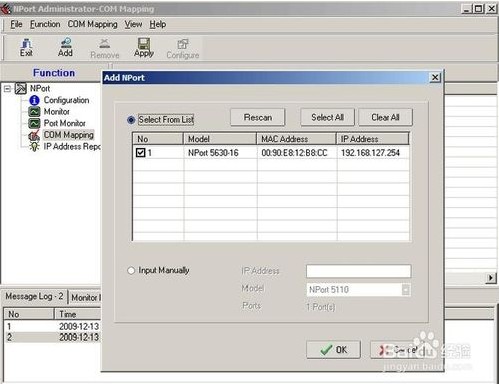The image size is (499, 388).
Task: Open Configuration in the NPort tree
Action: [x=66, y=100]
